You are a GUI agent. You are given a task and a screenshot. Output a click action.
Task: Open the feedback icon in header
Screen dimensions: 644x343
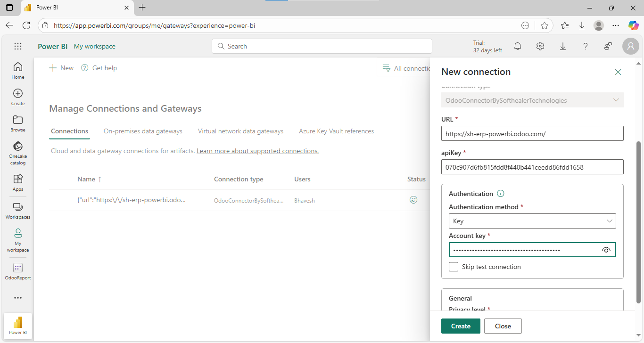tap(608, 46)
